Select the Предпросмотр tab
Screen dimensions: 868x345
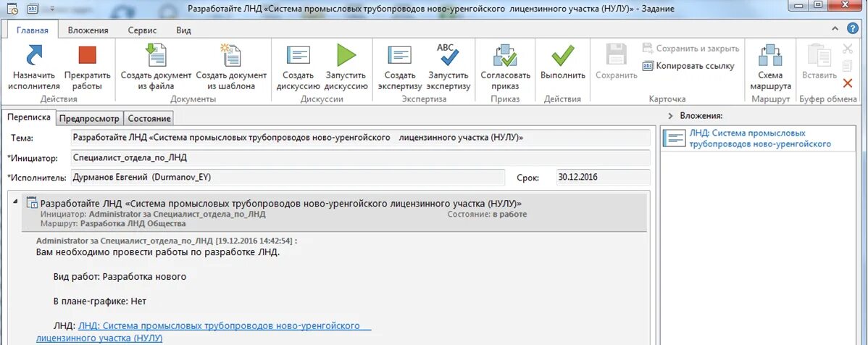(89, 118)
